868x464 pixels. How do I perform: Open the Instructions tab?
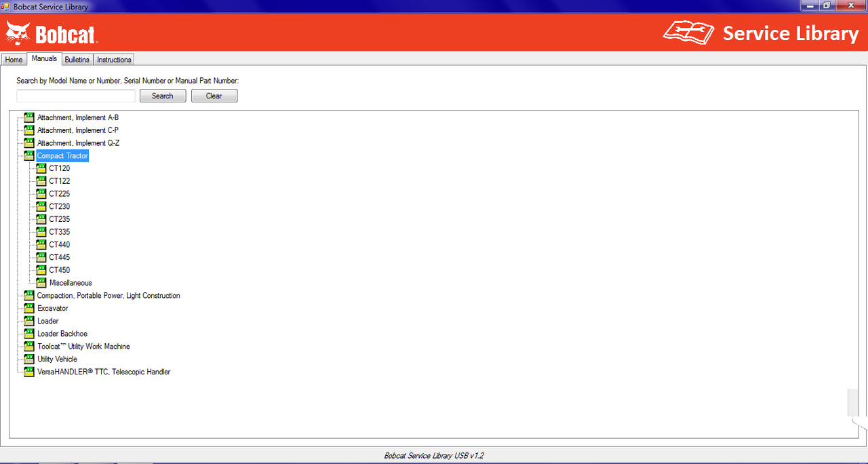114,60
